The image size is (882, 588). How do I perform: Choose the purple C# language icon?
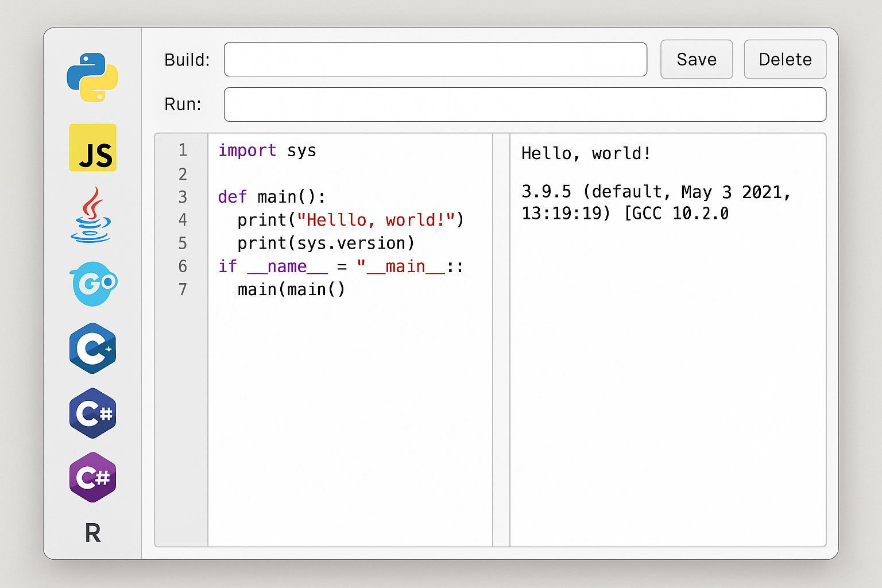tap(92, 477)
